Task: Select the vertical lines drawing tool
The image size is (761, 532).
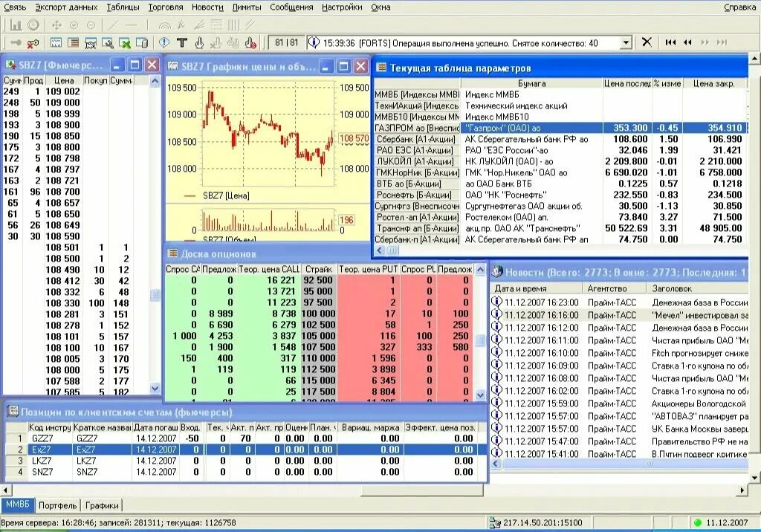Action: point(233,25)
